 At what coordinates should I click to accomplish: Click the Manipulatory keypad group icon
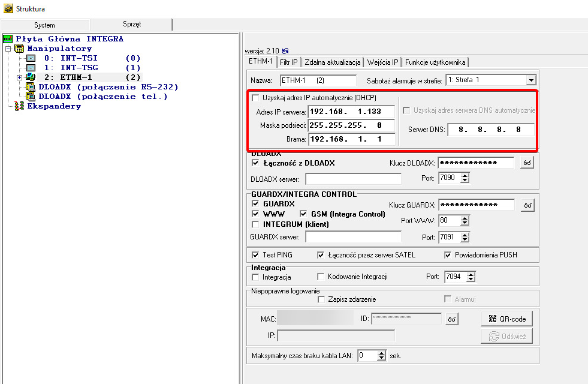(19, 49)
